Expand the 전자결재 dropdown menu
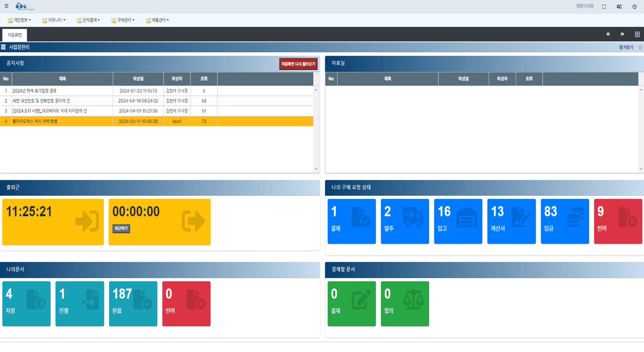Image resolution: width=644 pixels, height=352 pixels. pos(89,20)
